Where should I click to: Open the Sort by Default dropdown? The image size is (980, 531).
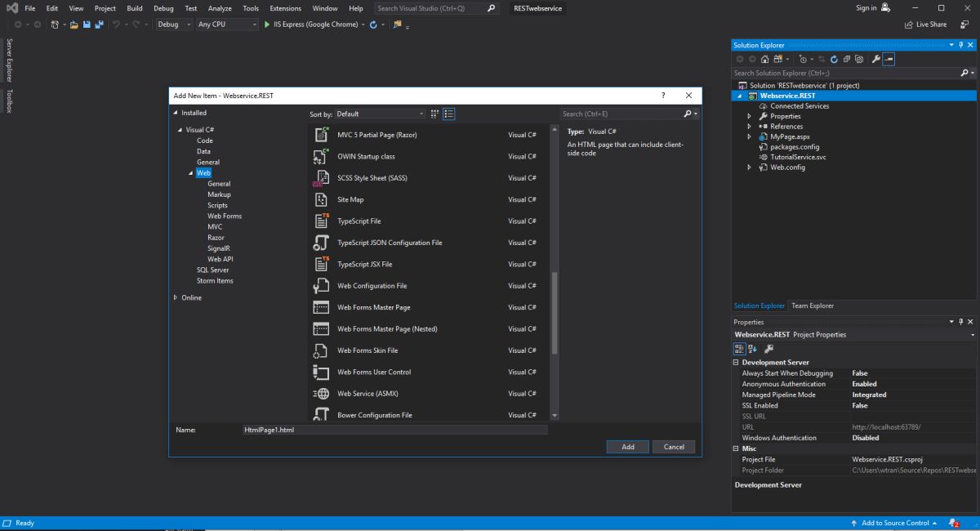click(x=380, y=114)
